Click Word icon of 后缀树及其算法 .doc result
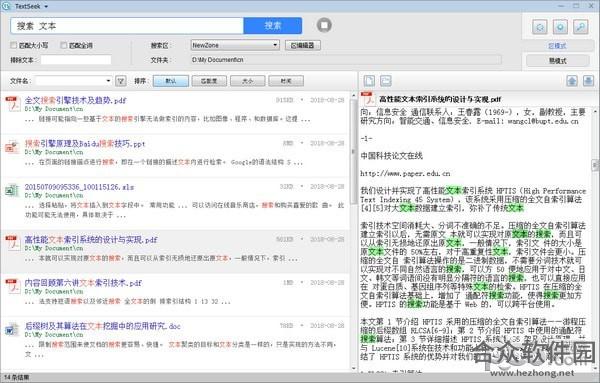 13,329
